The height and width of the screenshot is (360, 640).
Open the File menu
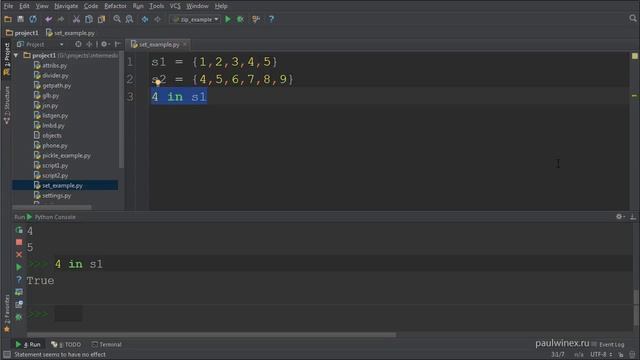click(x=8, y=6)
